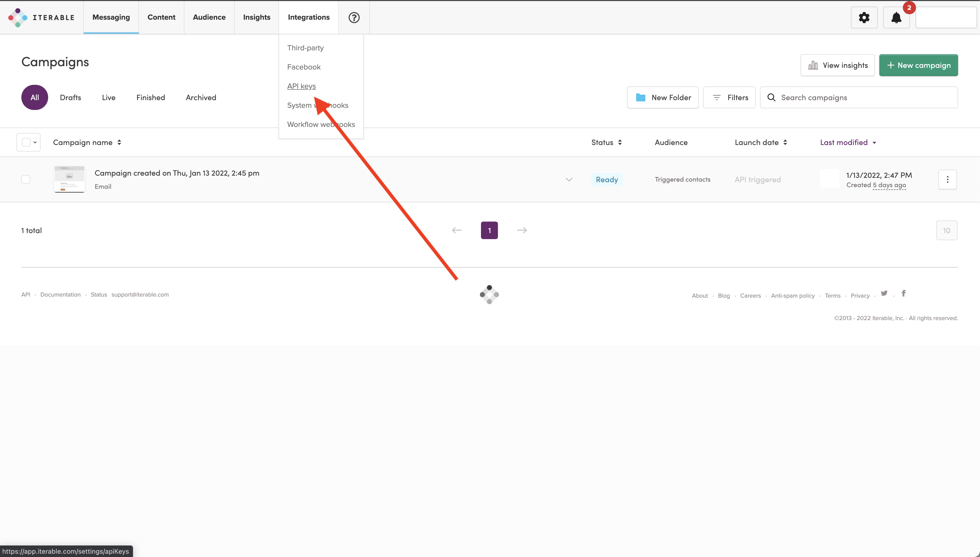
Task: Click the View insights button
Action: [837, 65]
